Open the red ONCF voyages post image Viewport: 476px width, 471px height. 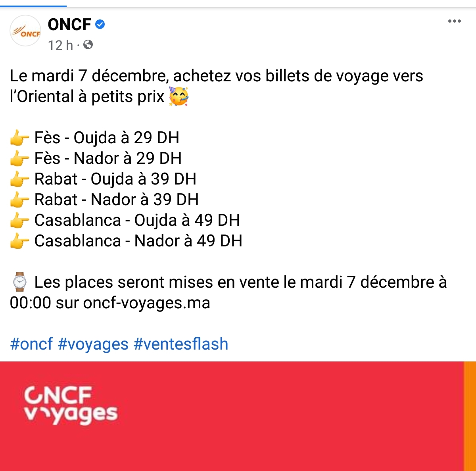[x=238, y=416]
